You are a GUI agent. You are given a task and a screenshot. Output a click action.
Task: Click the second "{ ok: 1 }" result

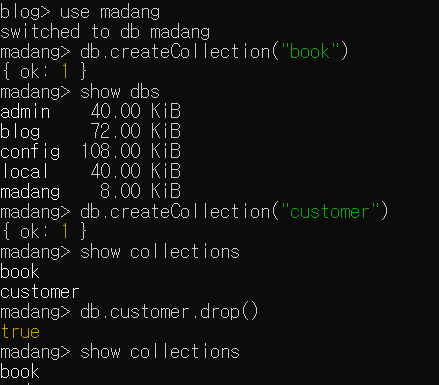point(44,232)
